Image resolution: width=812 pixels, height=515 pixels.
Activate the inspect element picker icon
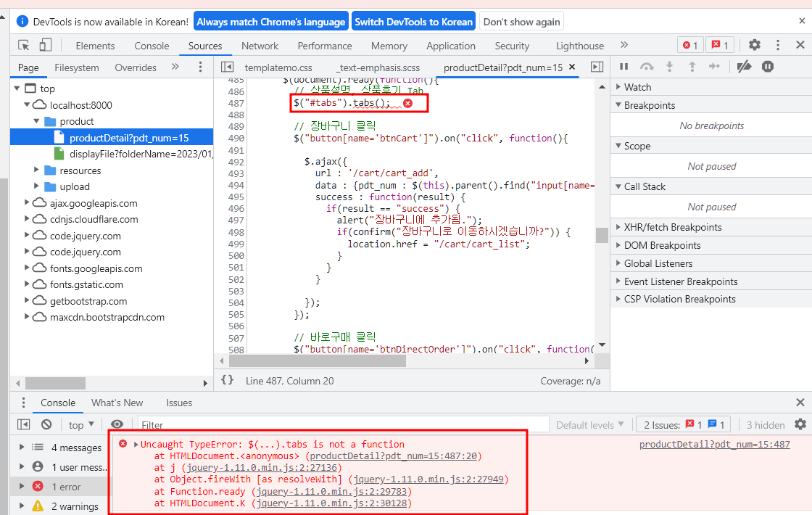pos(24,46)
